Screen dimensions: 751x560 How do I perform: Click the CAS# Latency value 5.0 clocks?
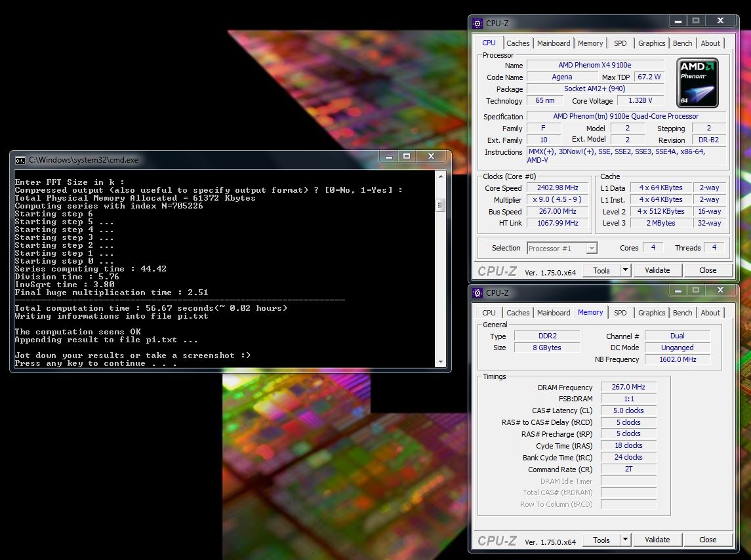point(628,410)
